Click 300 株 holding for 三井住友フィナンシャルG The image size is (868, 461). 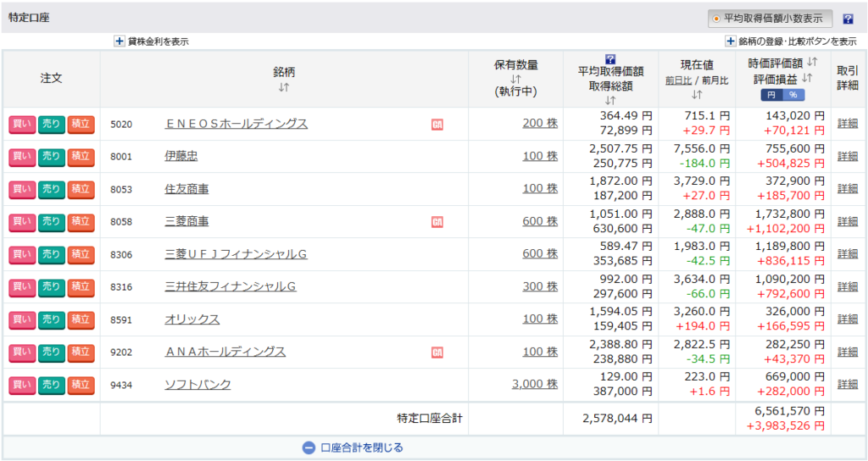[540, 286]
